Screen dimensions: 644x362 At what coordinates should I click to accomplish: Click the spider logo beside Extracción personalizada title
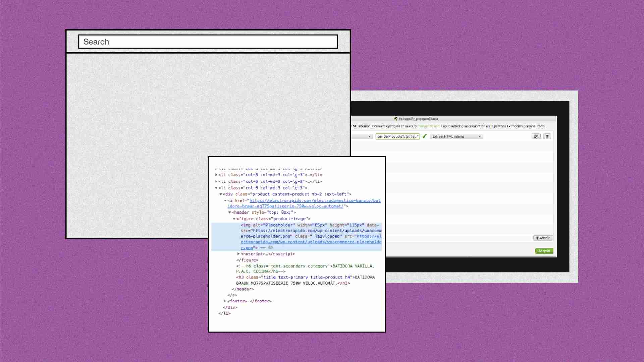(396, 119)
